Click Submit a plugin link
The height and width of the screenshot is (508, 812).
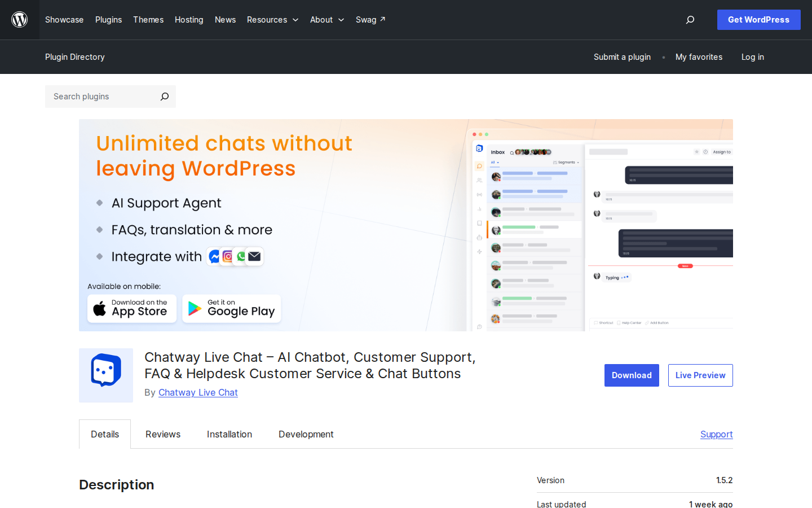point(622,57)
